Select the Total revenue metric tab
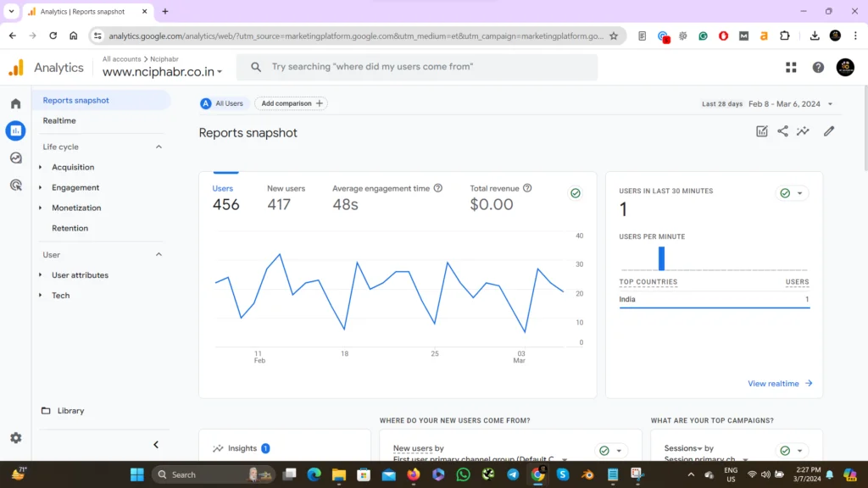The height and width of the screenshot is (488, 868). pyautogui.click(x=500, y=197)
